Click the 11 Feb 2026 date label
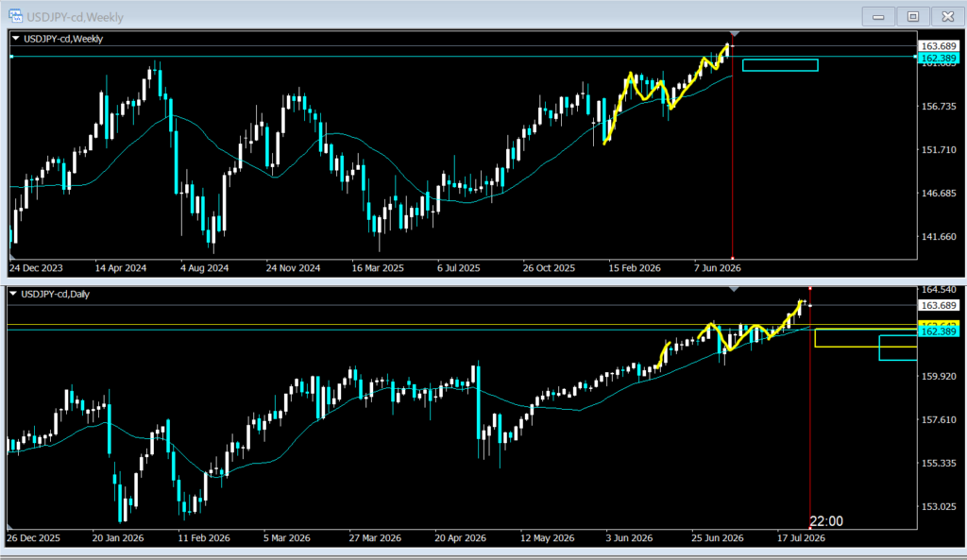The width and height of the screenshot is (967, 560). 204,537
